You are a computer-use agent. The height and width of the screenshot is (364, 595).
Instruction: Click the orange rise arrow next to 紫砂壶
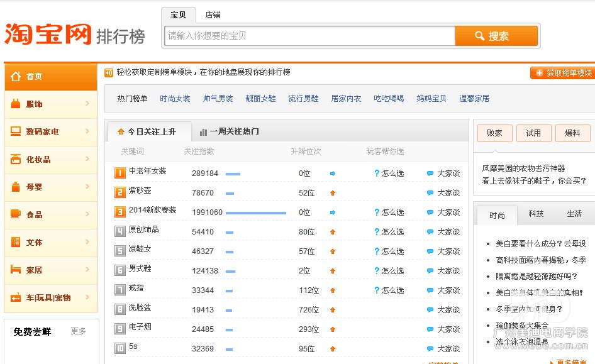pyautogui.click(x=332, y=192)
